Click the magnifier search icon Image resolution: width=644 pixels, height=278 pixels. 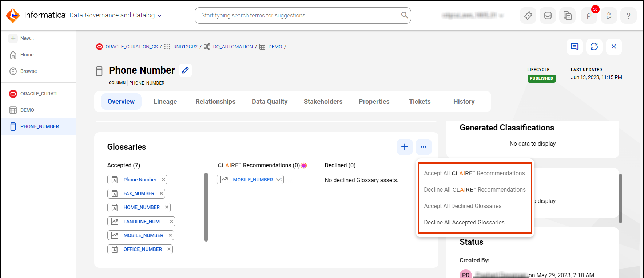pos(404,15)
